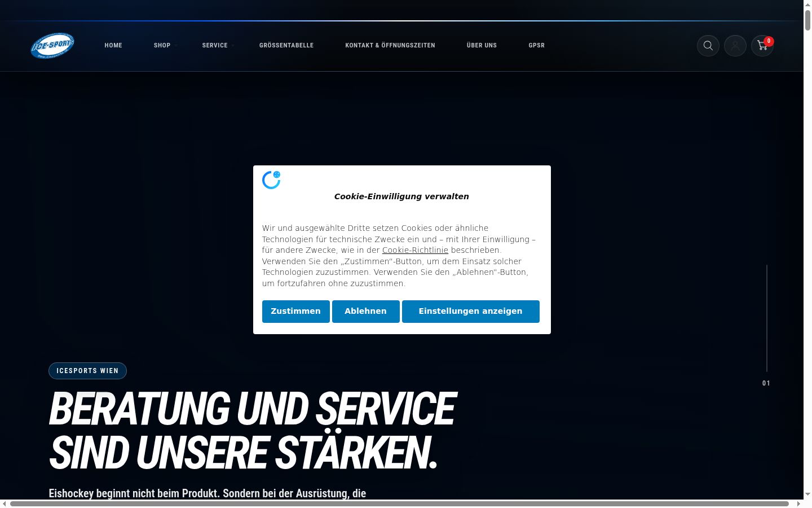Click the vertical page scrollbar
Screen dimensions: 812x508
(x=807, y=20)
